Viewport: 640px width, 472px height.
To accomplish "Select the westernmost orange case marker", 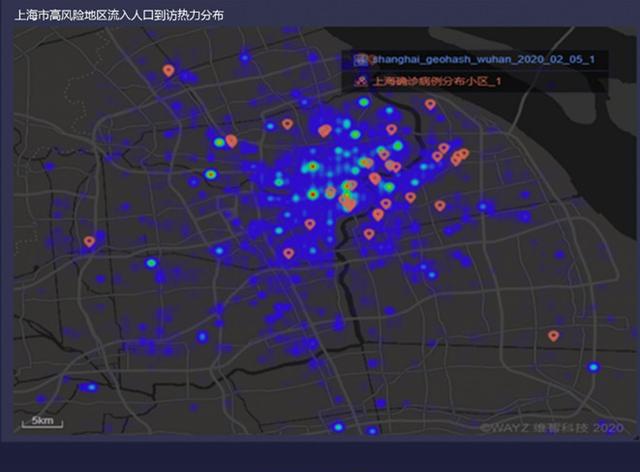I will coord(89,241).
